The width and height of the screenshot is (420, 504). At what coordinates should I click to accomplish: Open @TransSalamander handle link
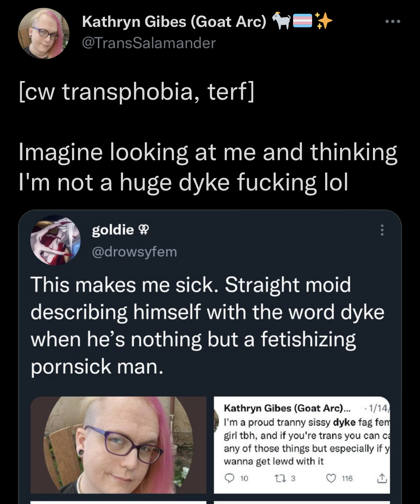[x=149, y=43]
